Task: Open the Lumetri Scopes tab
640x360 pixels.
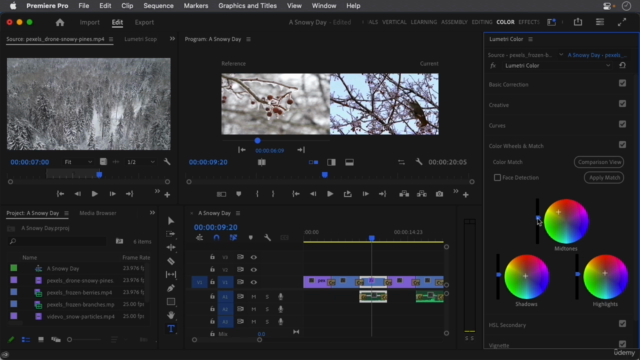Action: point(141,39)
